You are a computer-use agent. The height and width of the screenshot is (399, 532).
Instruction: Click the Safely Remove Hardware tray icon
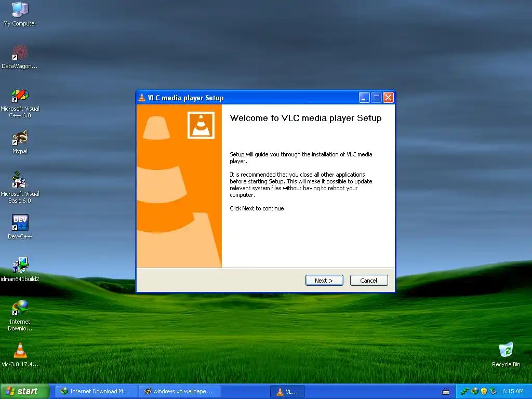tap(494, 391)
